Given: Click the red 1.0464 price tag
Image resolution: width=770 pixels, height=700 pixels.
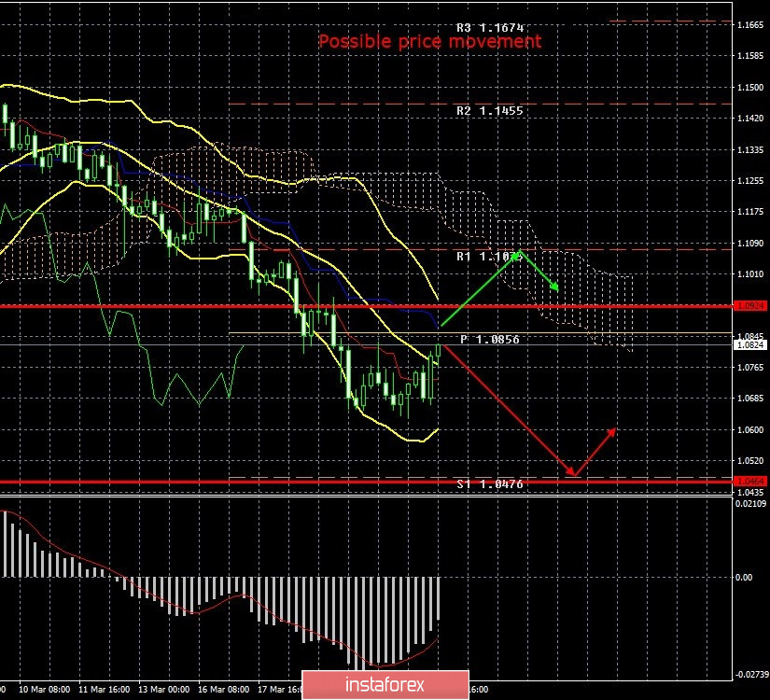Looking at the screenshot, I should coord(749,481).
